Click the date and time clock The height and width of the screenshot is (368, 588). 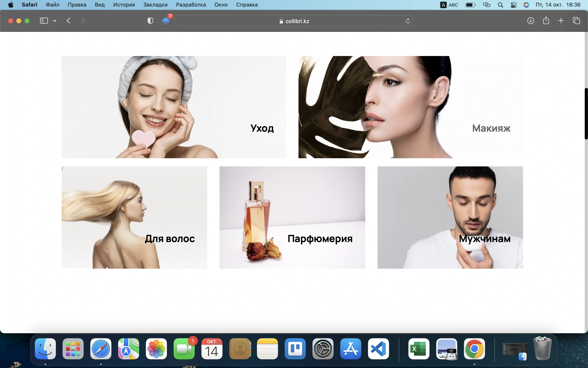pyautogui.click(x=558, y=5)
